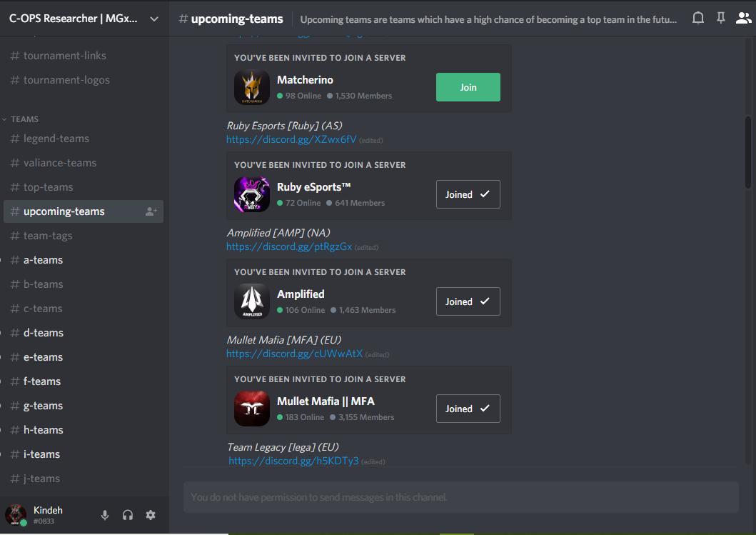Click 1,530 Members count on Matcherino

[363, 96]
